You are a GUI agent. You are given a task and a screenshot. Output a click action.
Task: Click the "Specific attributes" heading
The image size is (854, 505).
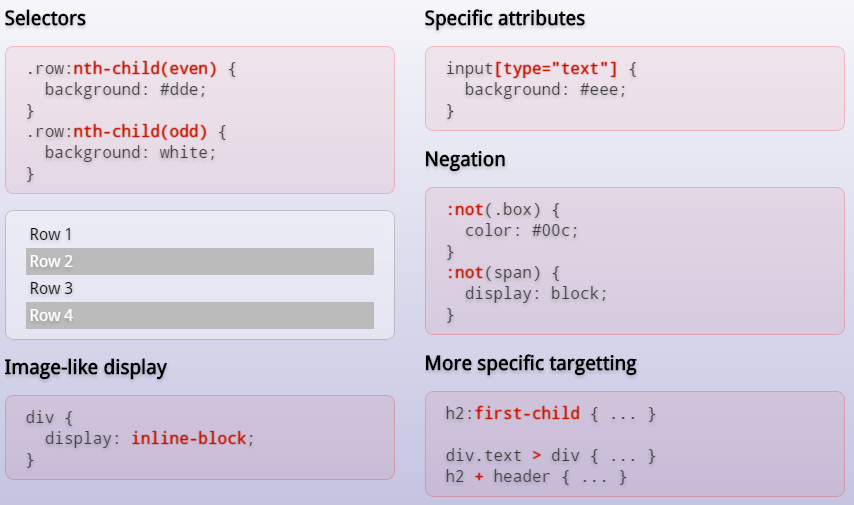coord(504,19)
